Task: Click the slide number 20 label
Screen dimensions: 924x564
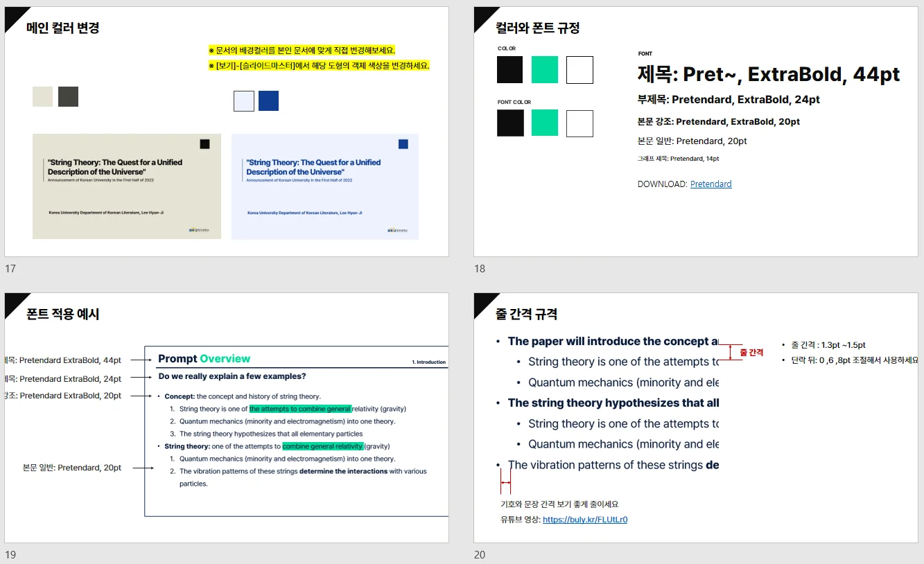Action: [x=480, y=555]
